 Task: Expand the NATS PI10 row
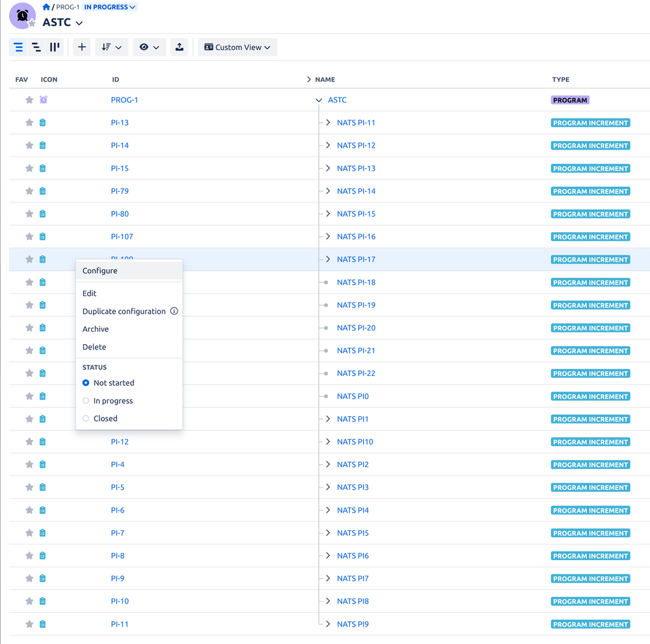pyautogui.click(x=328, y=442)
